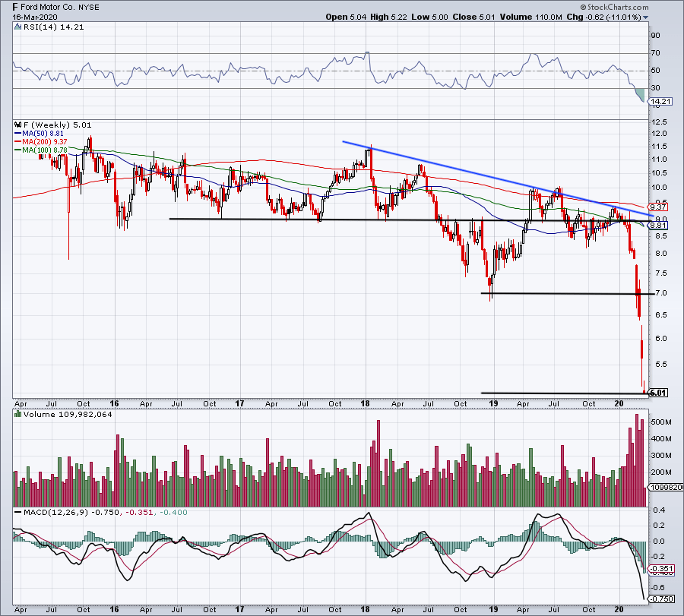Open the chart options dropdown arrow
684x616 pixels.
645,17
